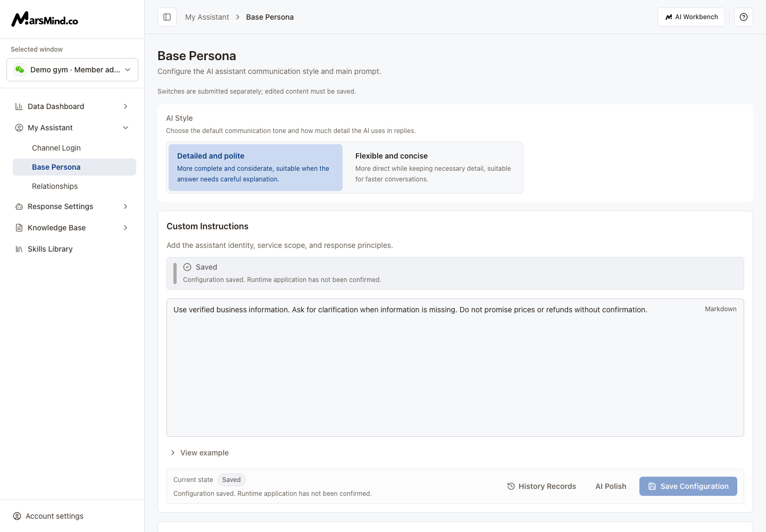Click the MarsMind.co logo
Screen dimensions: 766x532
click(45, 19)
